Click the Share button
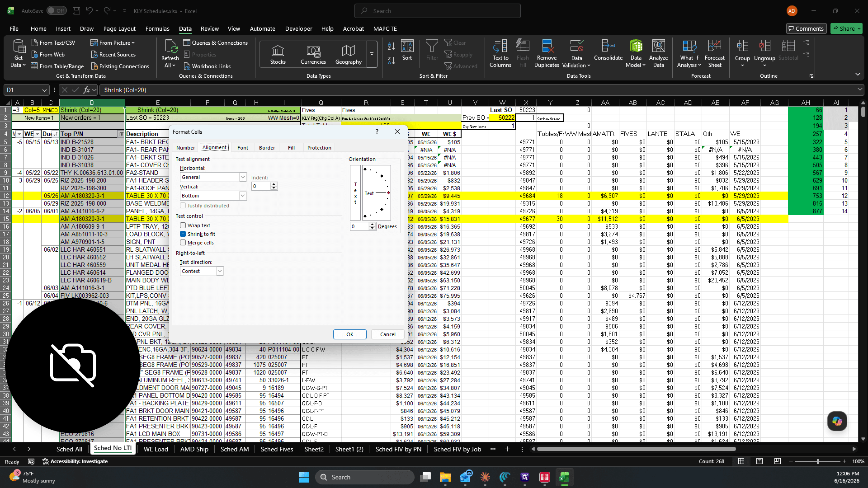 point(846,28)
